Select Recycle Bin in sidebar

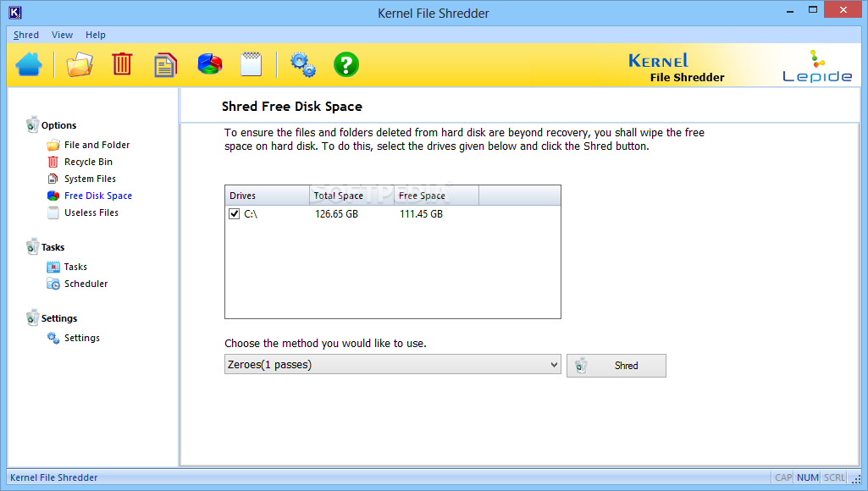pyautogui.click(x=88, y=163)
